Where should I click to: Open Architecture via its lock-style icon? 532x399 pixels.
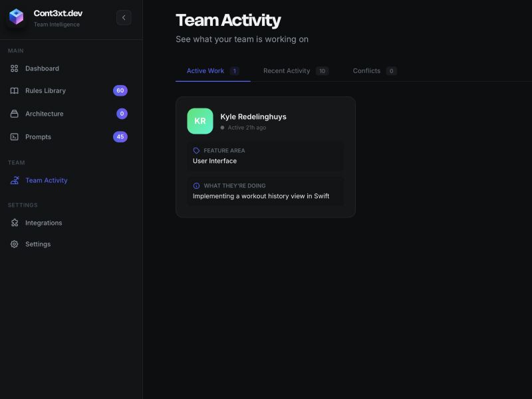click(x=14, y=114)
